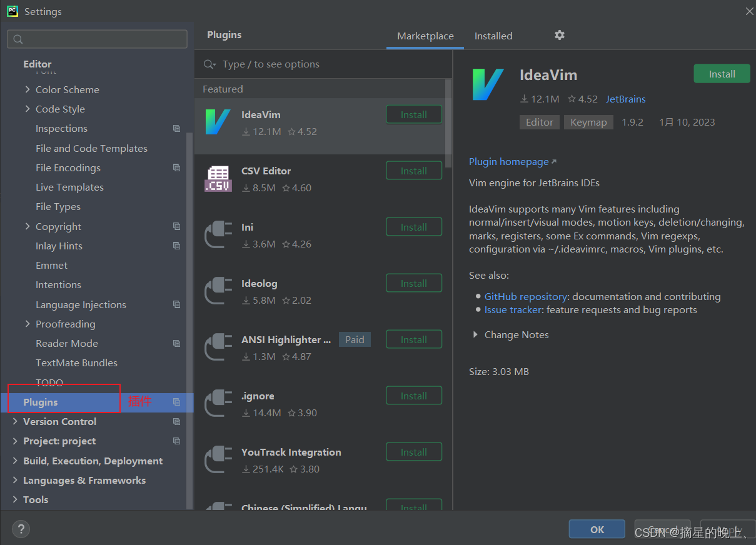Open the Inspections settings page
Viewport: 756px width, 545px height.
point(61,128)
